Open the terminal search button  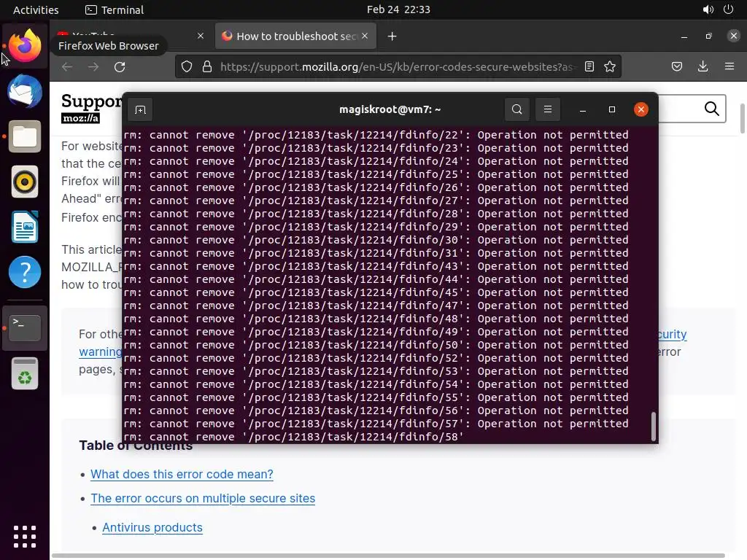(x=517, y=109)
